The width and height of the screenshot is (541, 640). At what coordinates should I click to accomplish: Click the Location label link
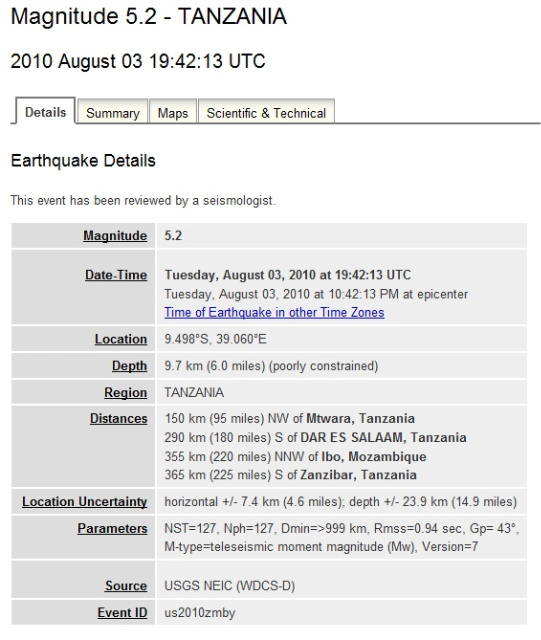click(x=121, y=339)
